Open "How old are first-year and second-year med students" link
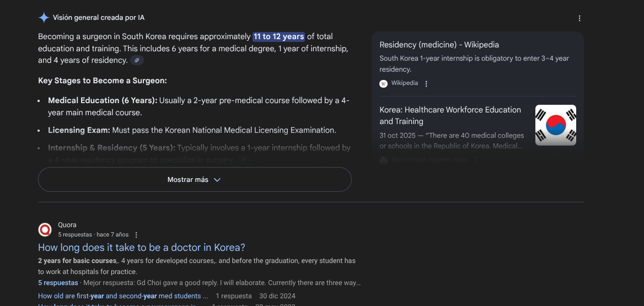Screen dimensions: 644x306 pos(123,296)
